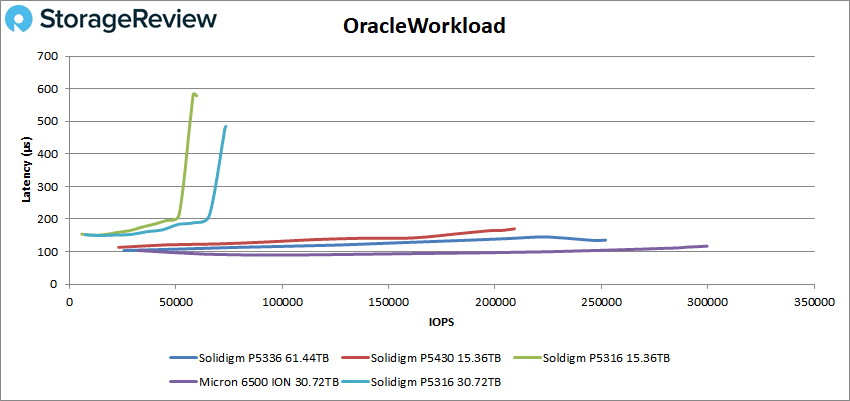Click the 100000 IOPS axis value

click(282, 303)
